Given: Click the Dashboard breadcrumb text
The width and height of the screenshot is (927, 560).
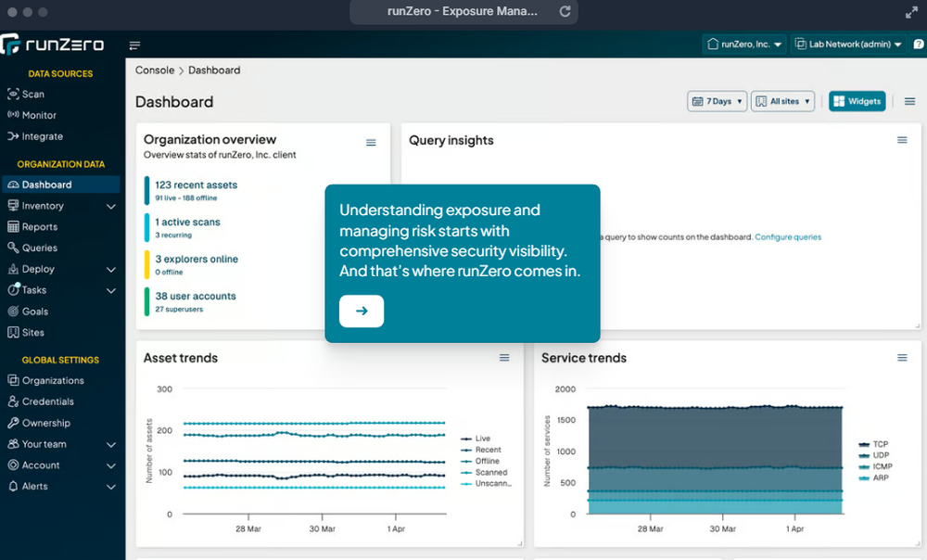Looking at the screenshot, I should click(x=214, y=70).
